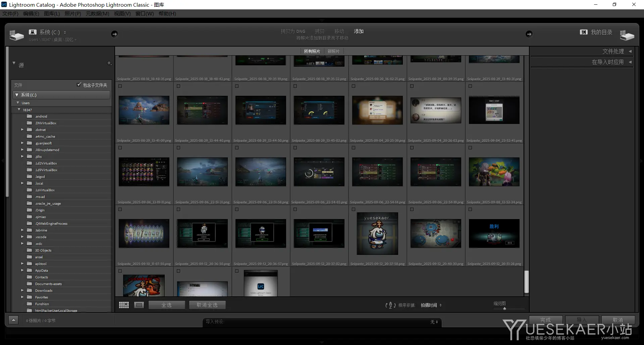
Task: Switch to the 新照片 tab
Action: (x=333, y=51)
